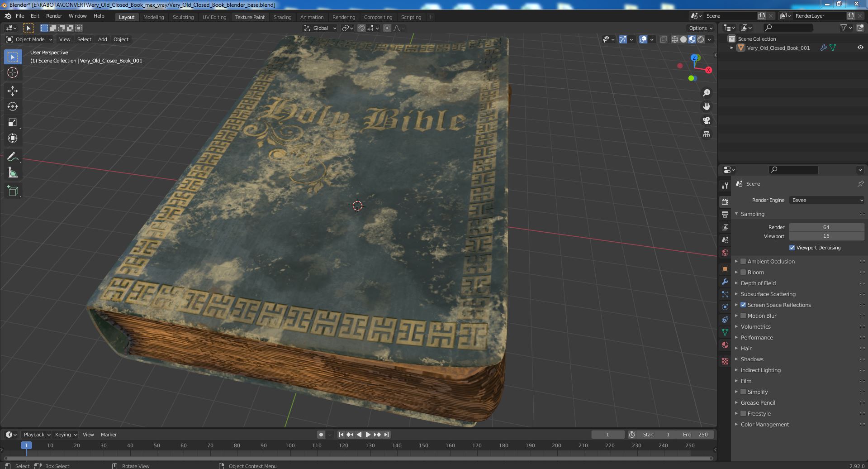
Task: Collapse the Sampling panel
Action: pyautogui.click(x=752, y=214)
